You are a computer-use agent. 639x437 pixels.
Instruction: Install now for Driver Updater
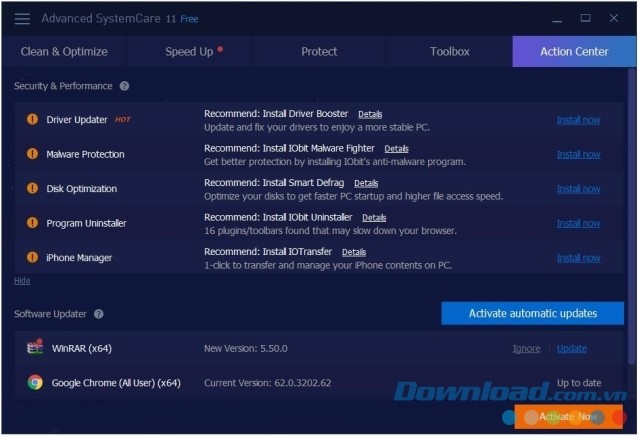click(x=578, y=120)
